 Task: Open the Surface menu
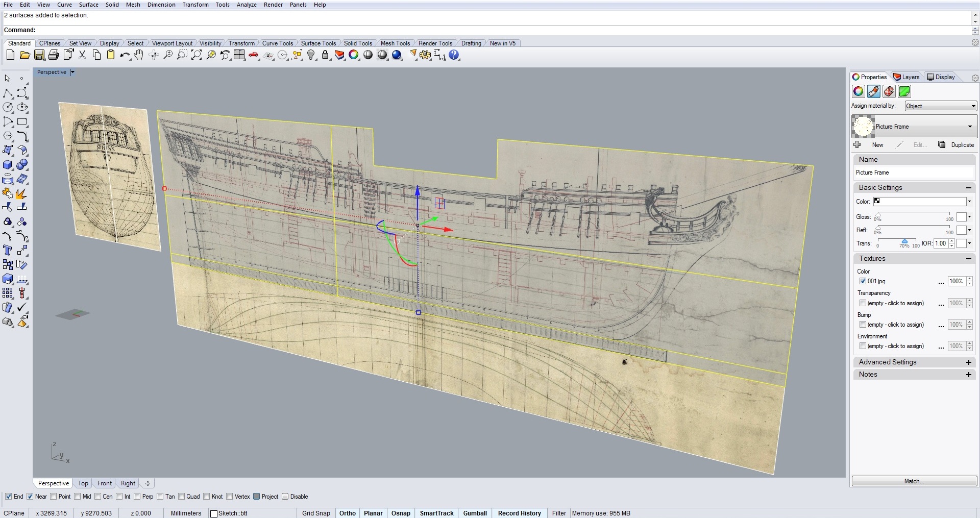point(88,5)
